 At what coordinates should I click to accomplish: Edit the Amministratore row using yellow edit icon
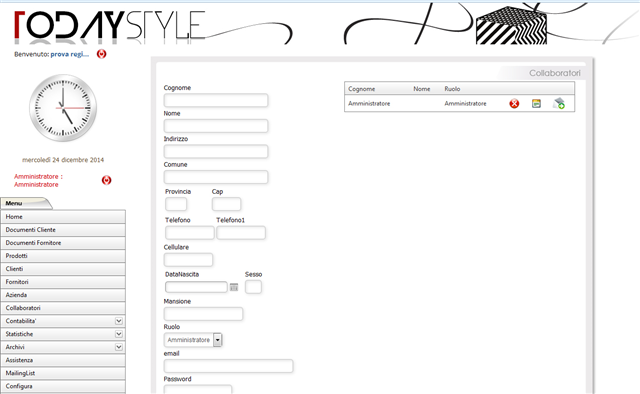[536, 104]
